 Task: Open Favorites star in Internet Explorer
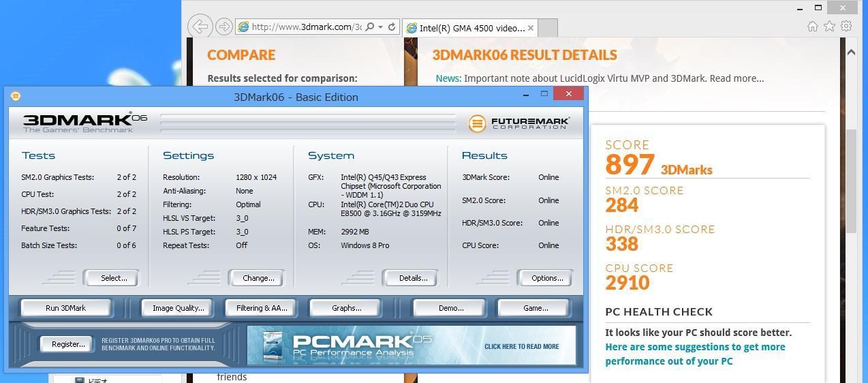(x=829, y=27)
